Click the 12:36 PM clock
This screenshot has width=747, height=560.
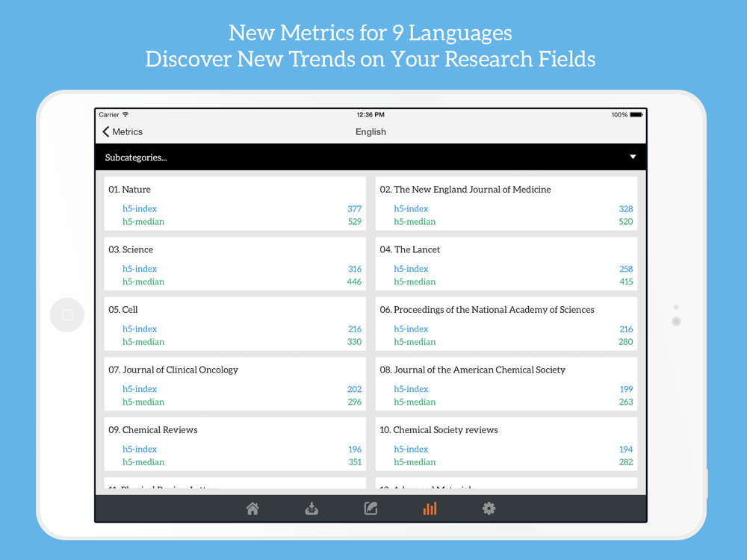(371, 115)
